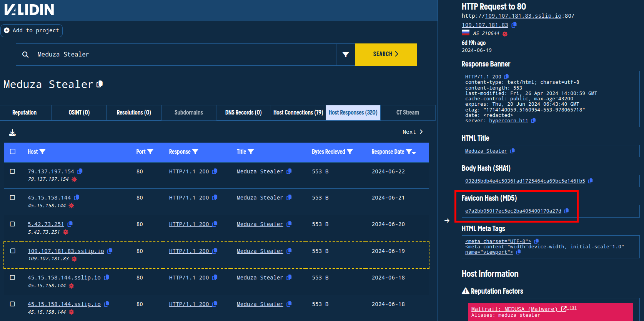Check the 5.42.73.251 row checkbox
The image size is (644, 321).
13,224
